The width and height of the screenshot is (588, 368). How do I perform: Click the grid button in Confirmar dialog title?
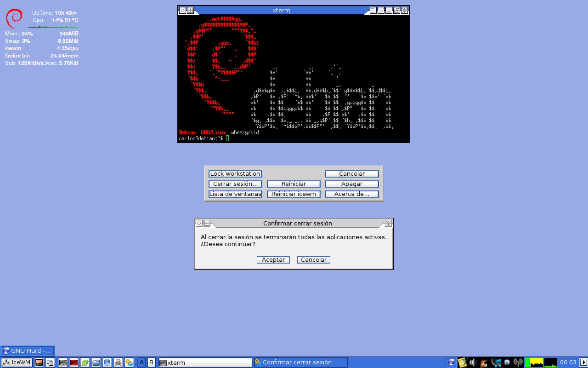(207, 223)
